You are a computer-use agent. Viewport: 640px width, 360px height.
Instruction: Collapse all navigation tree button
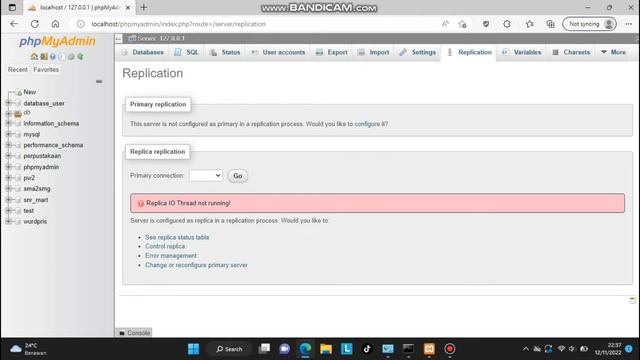coord(99,82)
